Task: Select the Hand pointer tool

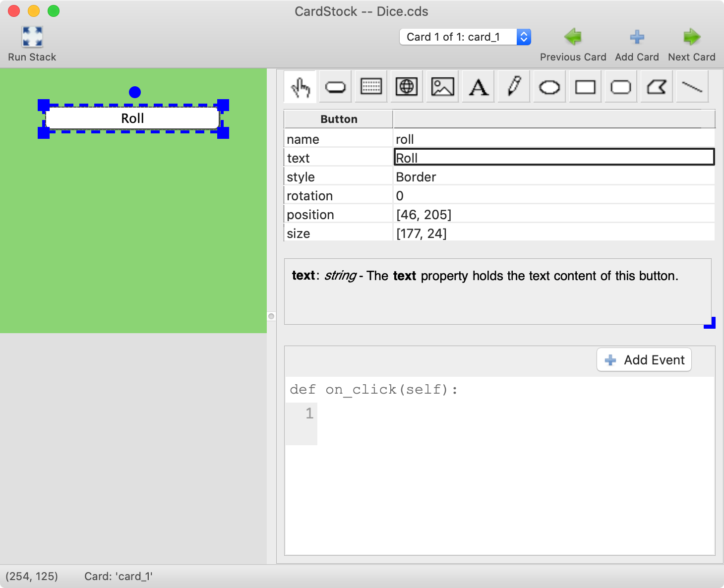Action: (300, 87)
